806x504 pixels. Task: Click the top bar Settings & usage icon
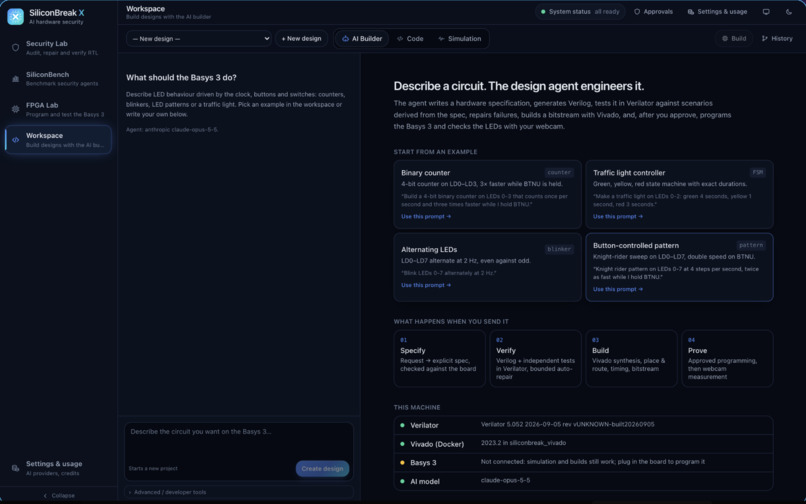point(690,11)
